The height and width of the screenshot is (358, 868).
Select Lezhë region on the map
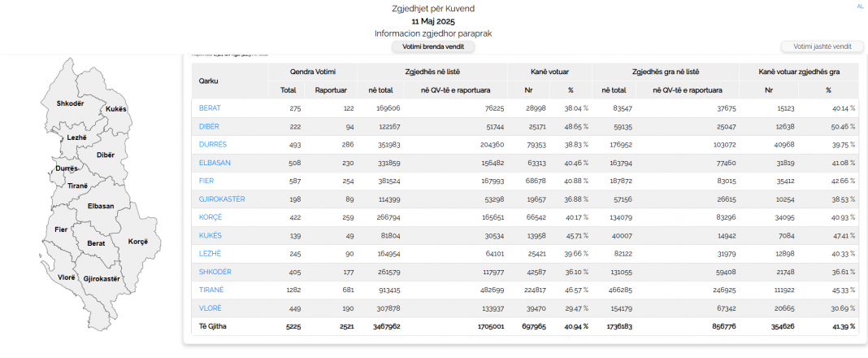[76, 138]
